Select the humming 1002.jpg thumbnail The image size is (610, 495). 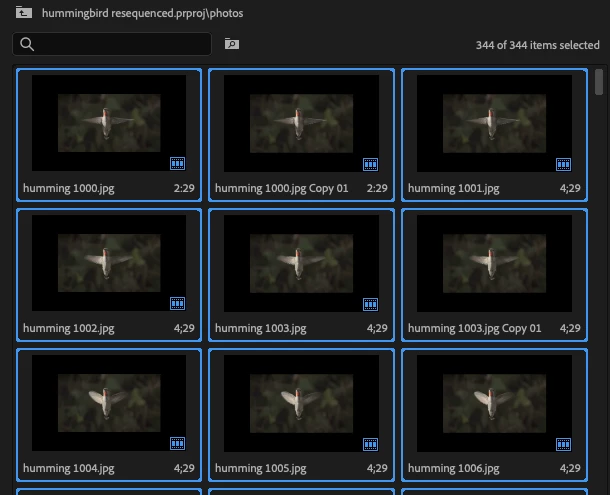pyautogui.click(x=109, y=263)
